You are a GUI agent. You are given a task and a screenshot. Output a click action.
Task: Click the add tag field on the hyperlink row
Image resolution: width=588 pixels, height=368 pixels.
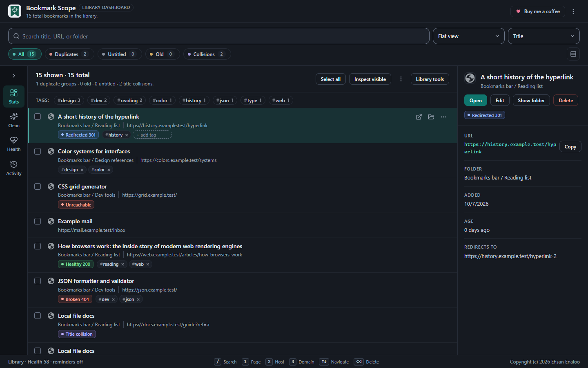pos(152,135)
